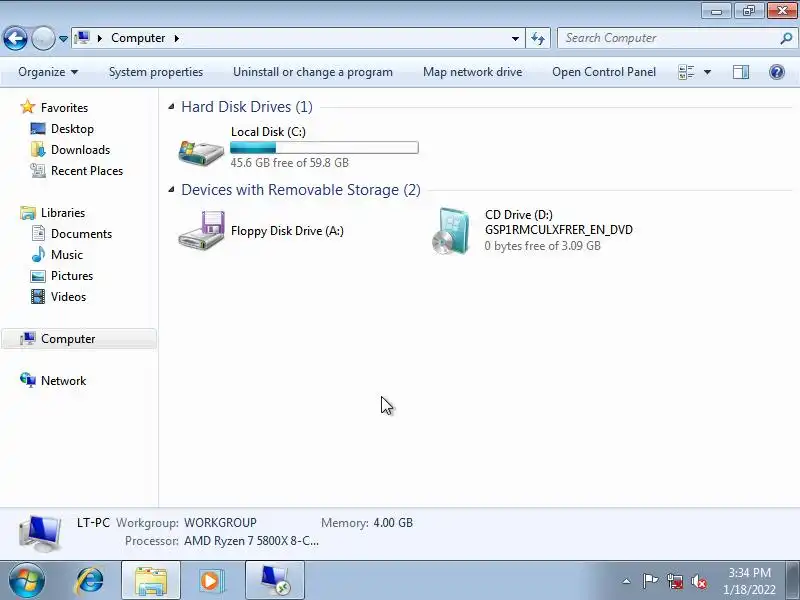Select the CD Drive (D:) disc icon
Viewport: 800px width, 600px height.
tap(451, 231)
